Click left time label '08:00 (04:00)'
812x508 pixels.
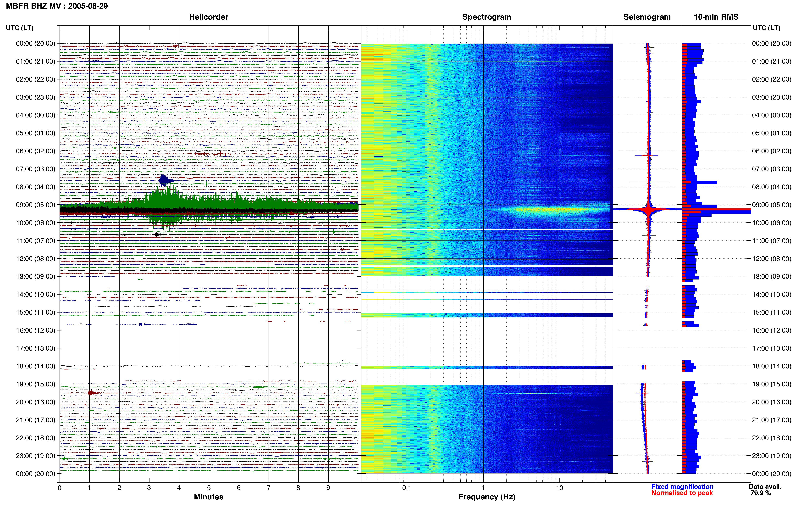pyautogui.click(x=36, y=187)
